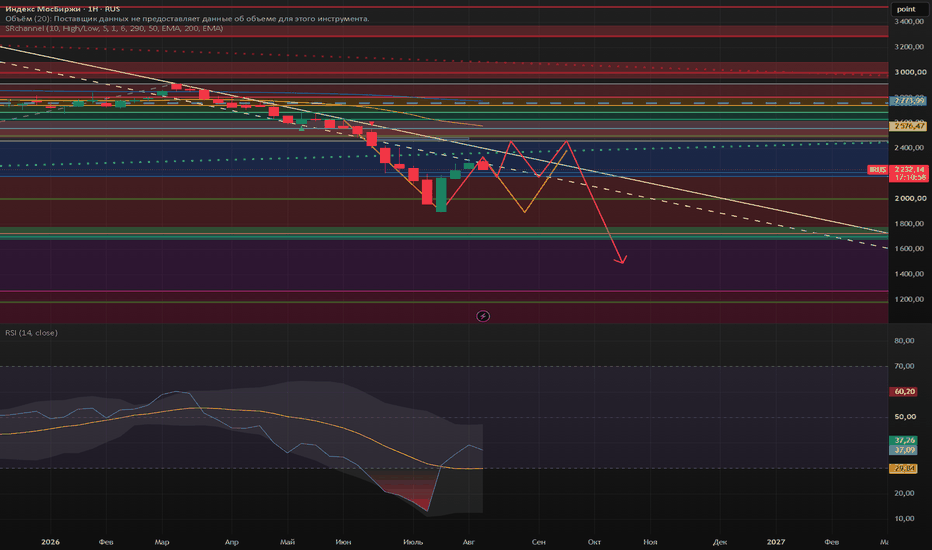Select the SRchannel indicator legend line
This screenshot has height=550, width=932.
point(114,29)
